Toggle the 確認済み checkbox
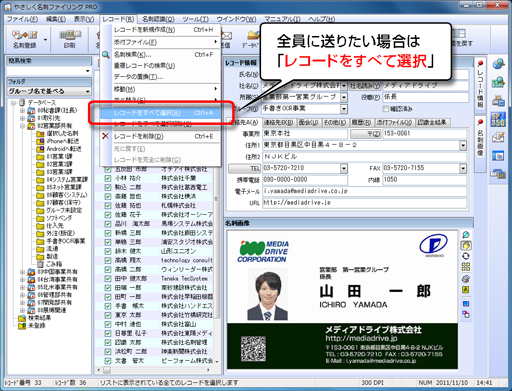512x391 pixels. click(386, 109)
